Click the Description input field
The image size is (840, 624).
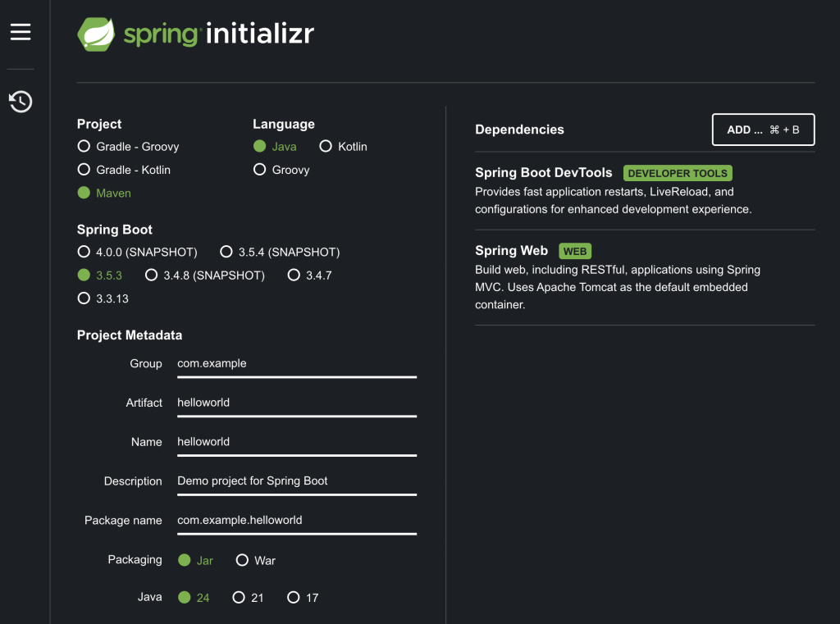(x=297, y=481)
